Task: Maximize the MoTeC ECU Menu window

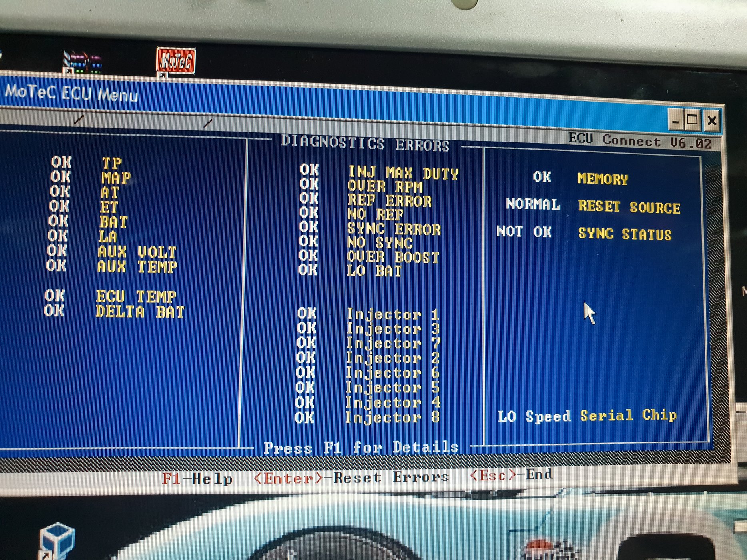Action: pyautogui.click(x=692, y=120)
